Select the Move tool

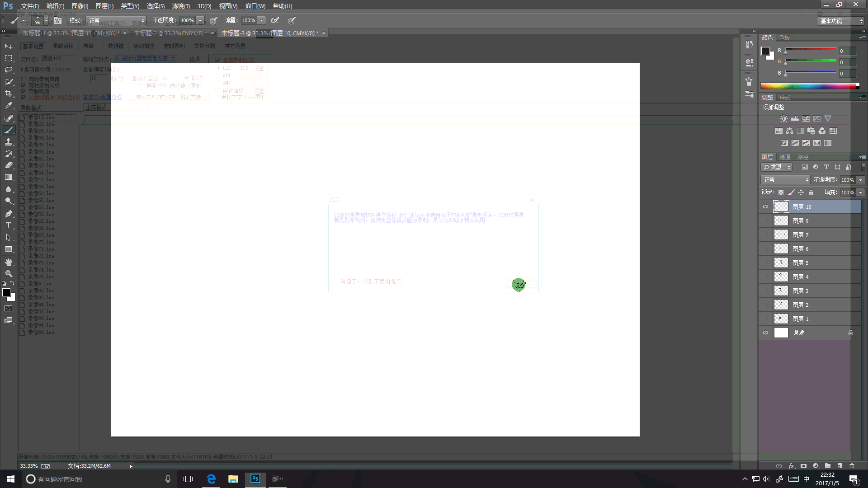point(8,46)
